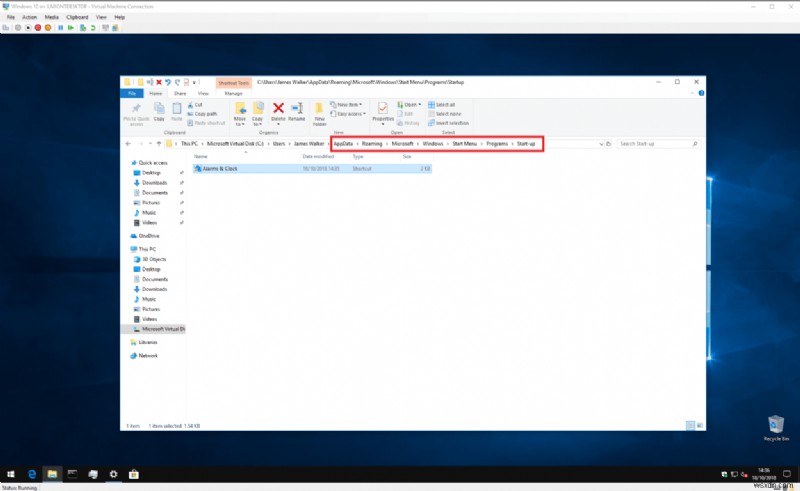Open the Recycle Bin desktop icon
The height and width of the screenshot is (491, 800).
[x=776, y=428]
